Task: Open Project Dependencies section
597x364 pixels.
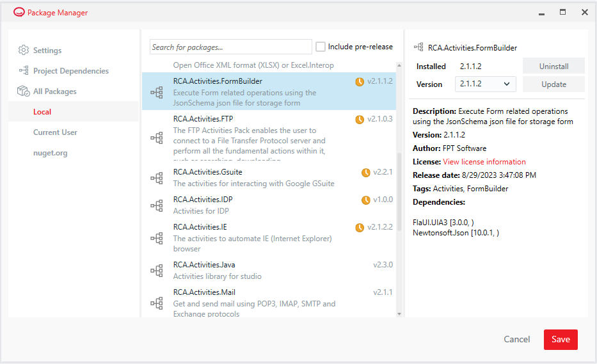Action: coord(71,71)
